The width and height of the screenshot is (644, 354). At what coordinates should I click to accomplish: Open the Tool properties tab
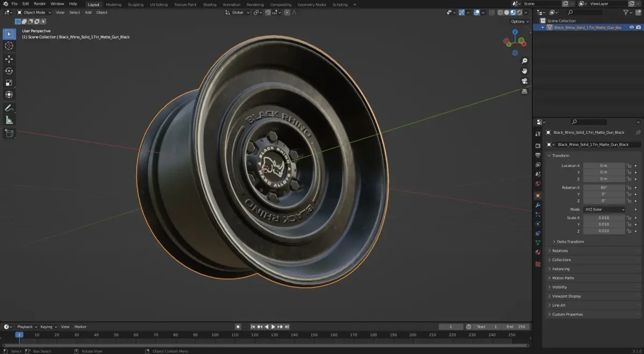[x=538, y=134]
